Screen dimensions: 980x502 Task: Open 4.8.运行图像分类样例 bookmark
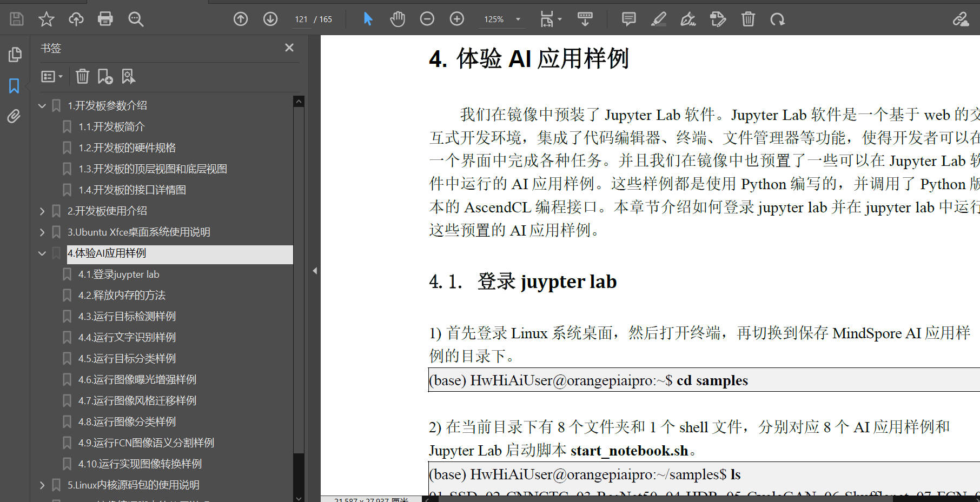tap(127, 422)
